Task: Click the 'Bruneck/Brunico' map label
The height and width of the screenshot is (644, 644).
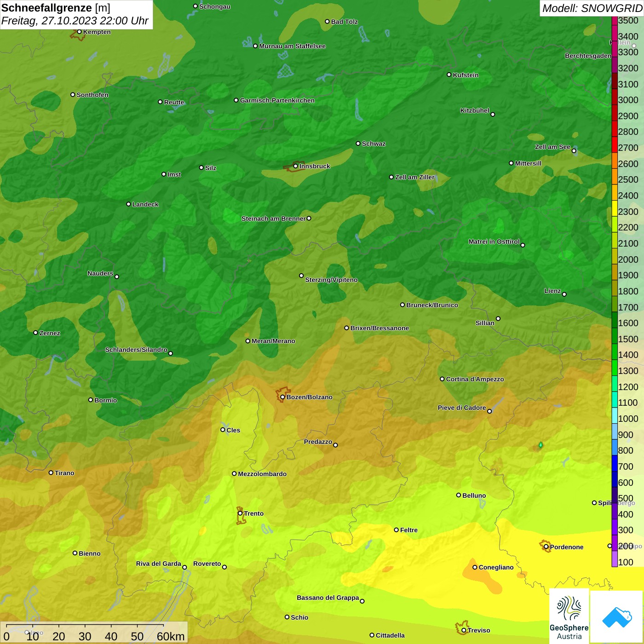Action: [432, 305]
